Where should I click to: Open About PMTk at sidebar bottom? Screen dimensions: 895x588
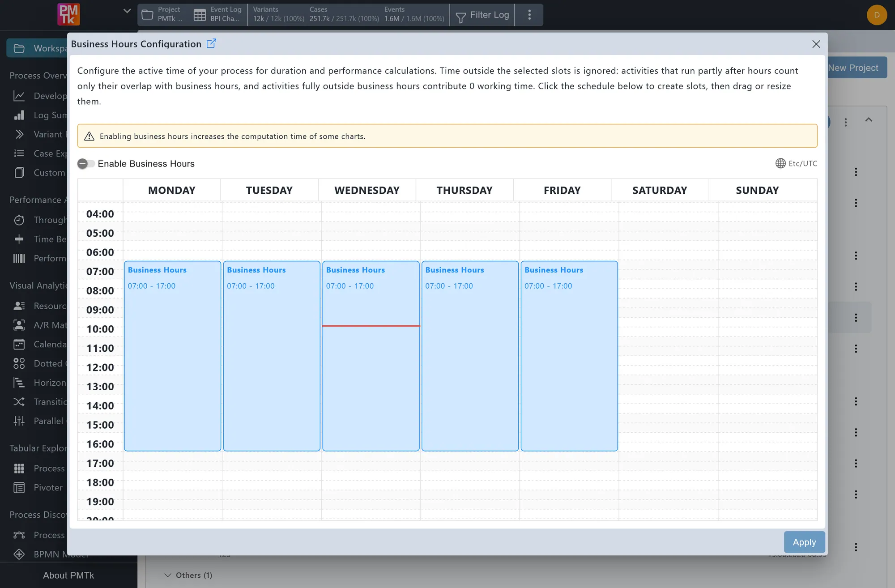68,575
